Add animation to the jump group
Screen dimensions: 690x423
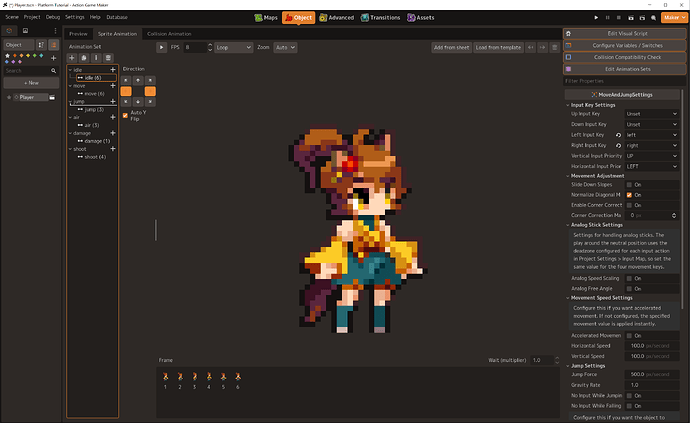pyautogui.click(x=113, y=101)
